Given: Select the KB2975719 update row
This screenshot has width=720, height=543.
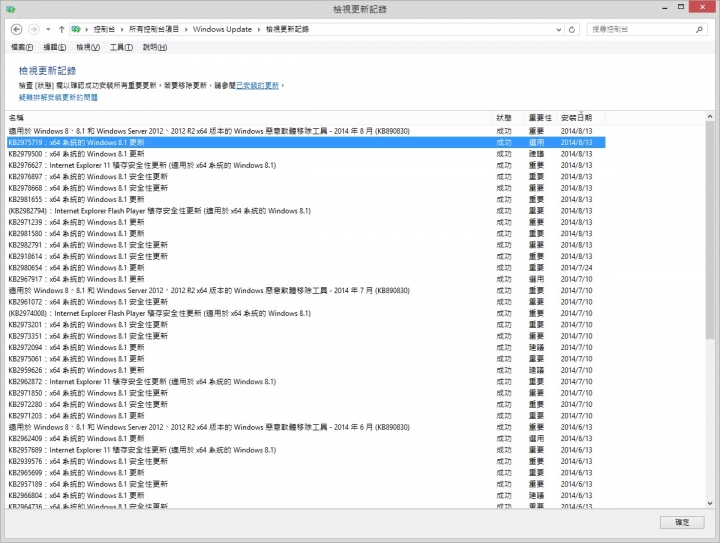Looking at the screenshot, I should pyautogui.click(x=306, y=142).
